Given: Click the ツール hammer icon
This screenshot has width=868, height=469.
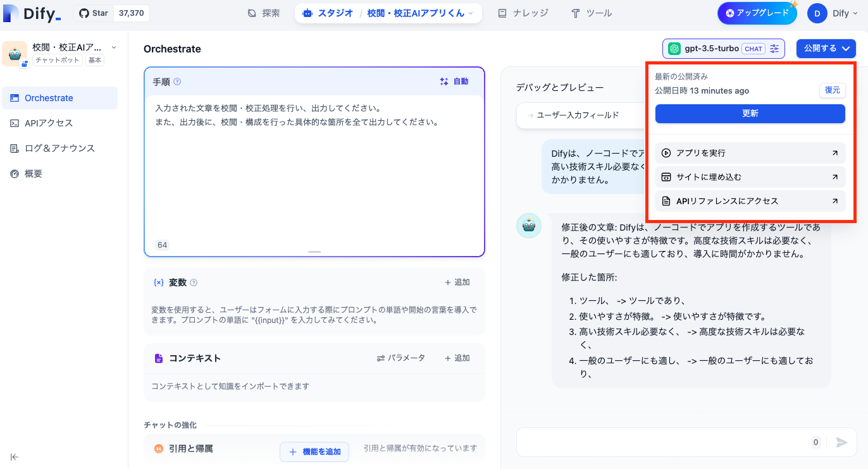Looking at the screenshot, I should [x=576, y=13].
